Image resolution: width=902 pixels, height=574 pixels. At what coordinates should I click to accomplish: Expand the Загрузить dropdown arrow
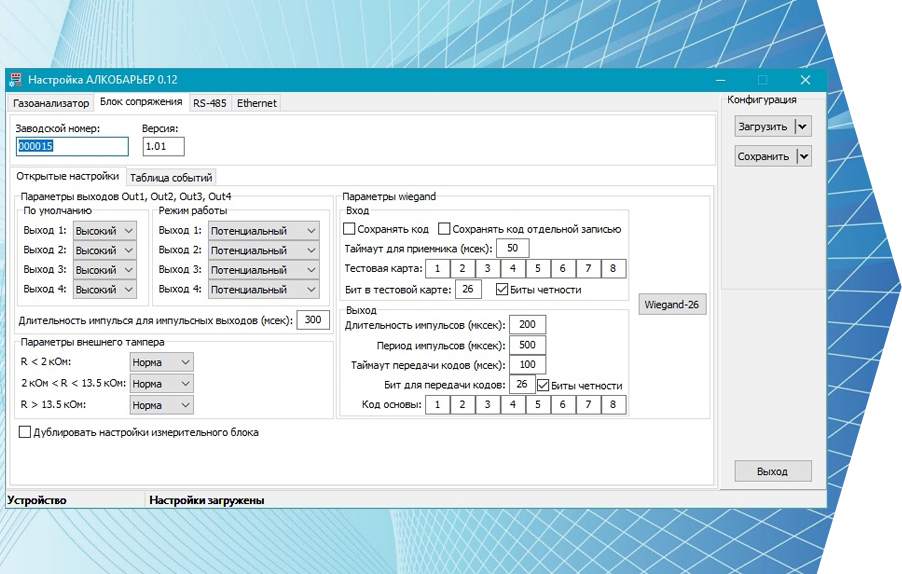pyautogui.click(x=803, y=127)
